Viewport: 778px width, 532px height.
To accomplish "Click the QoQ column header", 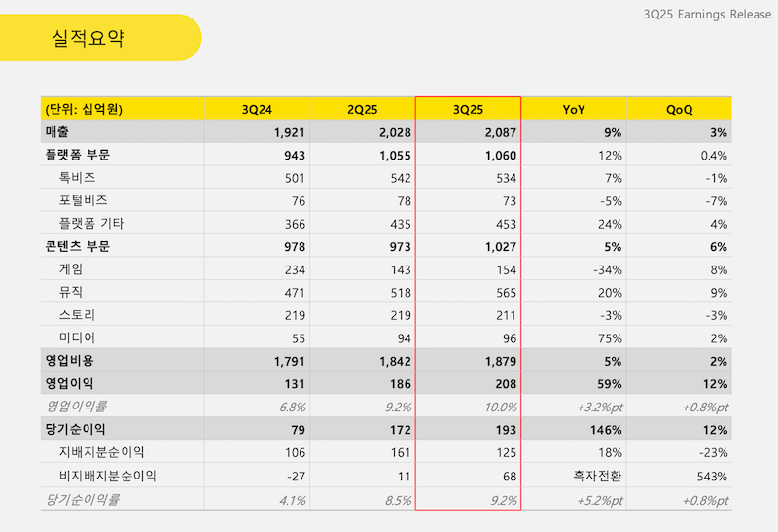I will (x=679, y=109).
